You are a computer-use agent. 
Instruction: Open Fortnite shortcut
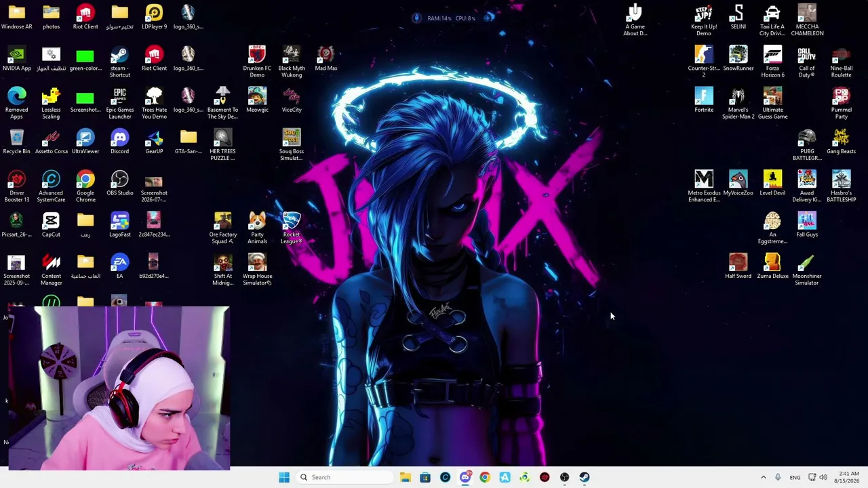click(704, 100)
